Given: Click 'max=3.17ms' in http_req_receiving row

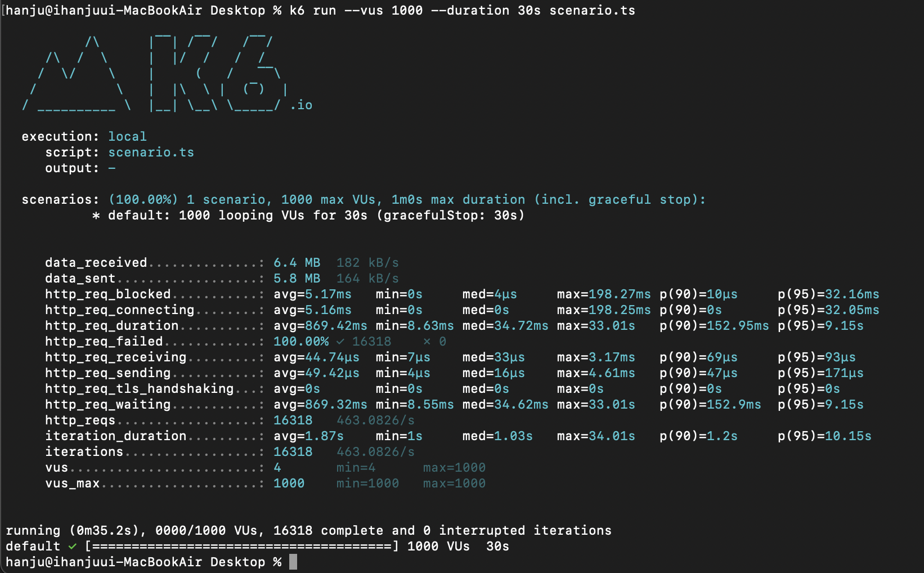Looking at the screenshot, I should 596,357.
